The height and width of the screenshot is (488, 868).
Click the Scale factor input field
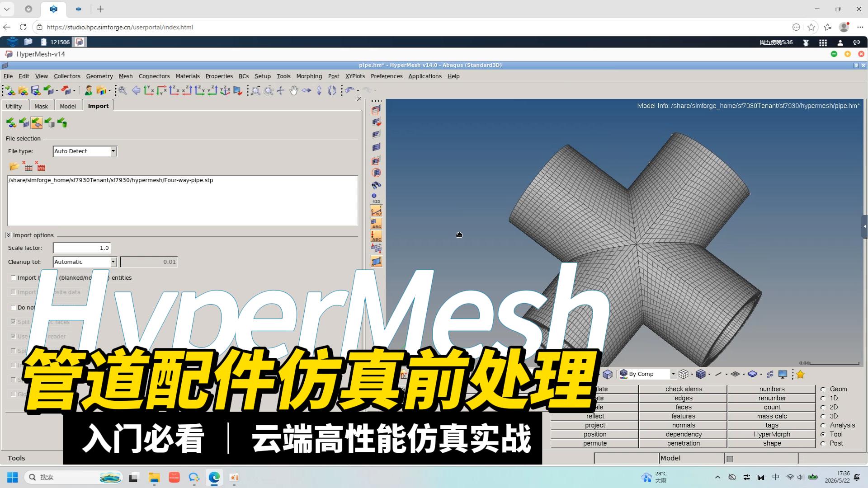click(x=81, y=248)
